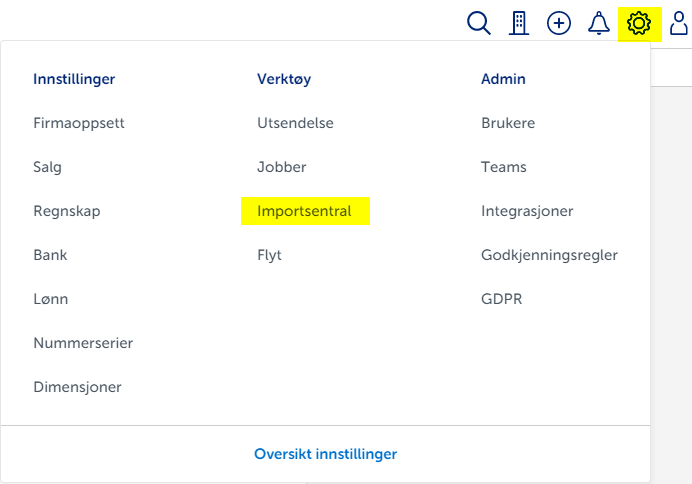Open Bank settings entry
Viewport: 692px width, 484px height.
coord(50,255)
